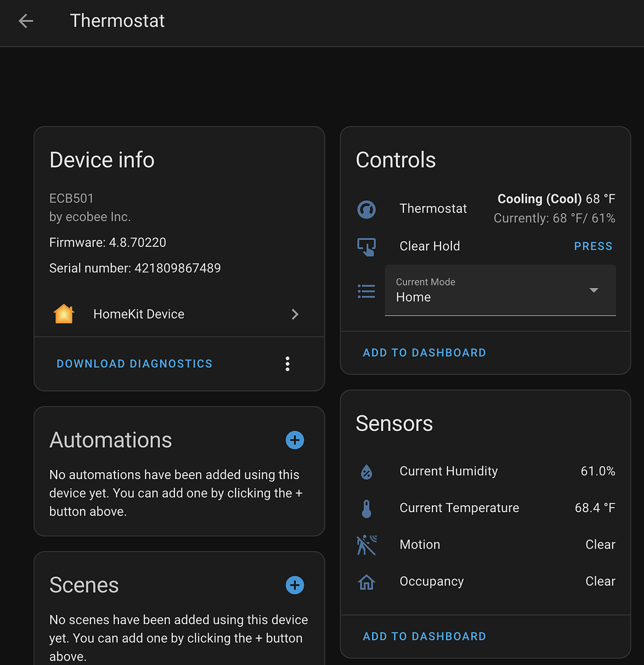Collapse the Current Mode selector arrow
Image resolution: width=644 pixels, height=665 pixels.
[593, 291]
